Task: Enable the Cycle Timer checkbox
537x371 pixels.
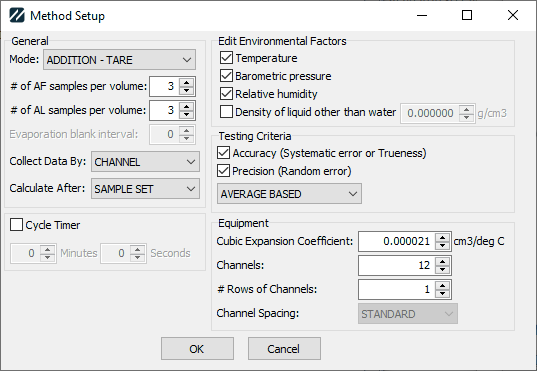Action: tap(16, 225)
